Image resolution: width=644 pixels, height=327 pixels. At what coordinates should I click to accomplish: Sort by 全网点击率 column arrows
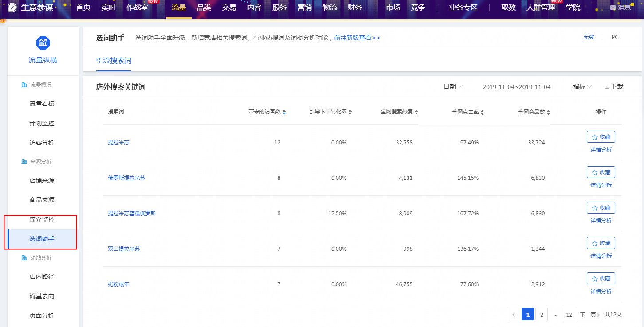482,112
